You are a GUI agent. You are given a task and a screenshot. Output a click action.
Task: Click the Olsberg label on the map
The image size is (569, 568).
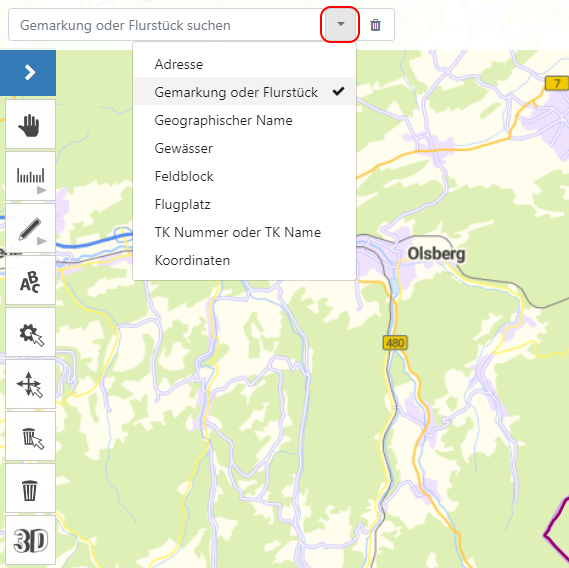436,254
